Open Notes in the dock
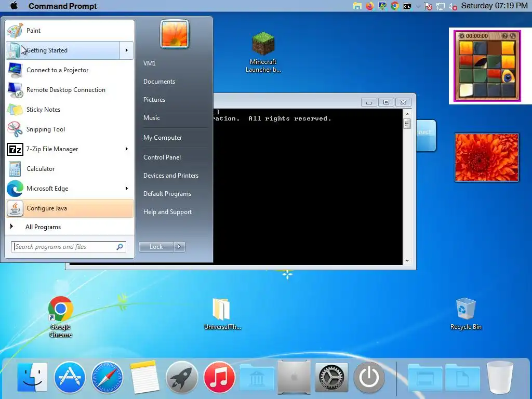 click(144, 377)
